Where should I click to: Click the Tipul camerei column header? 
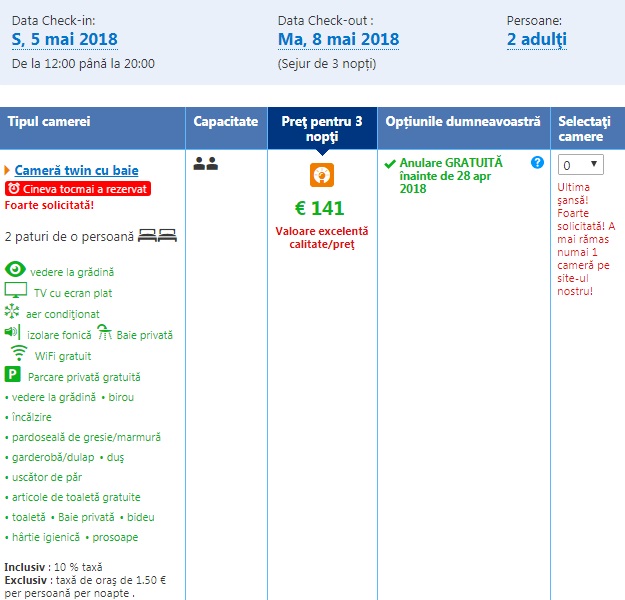click(49, 121)
